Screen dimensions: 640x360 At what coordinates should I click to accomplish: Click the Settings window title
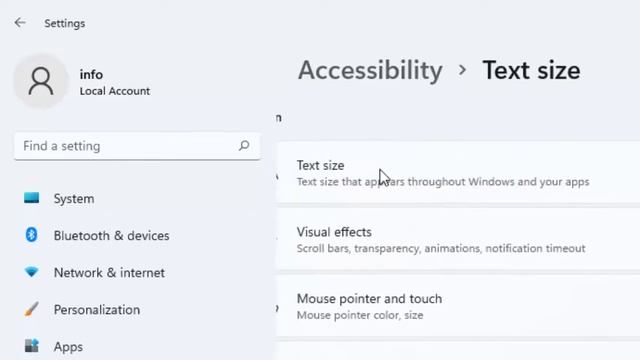click(x=64, y=23)
